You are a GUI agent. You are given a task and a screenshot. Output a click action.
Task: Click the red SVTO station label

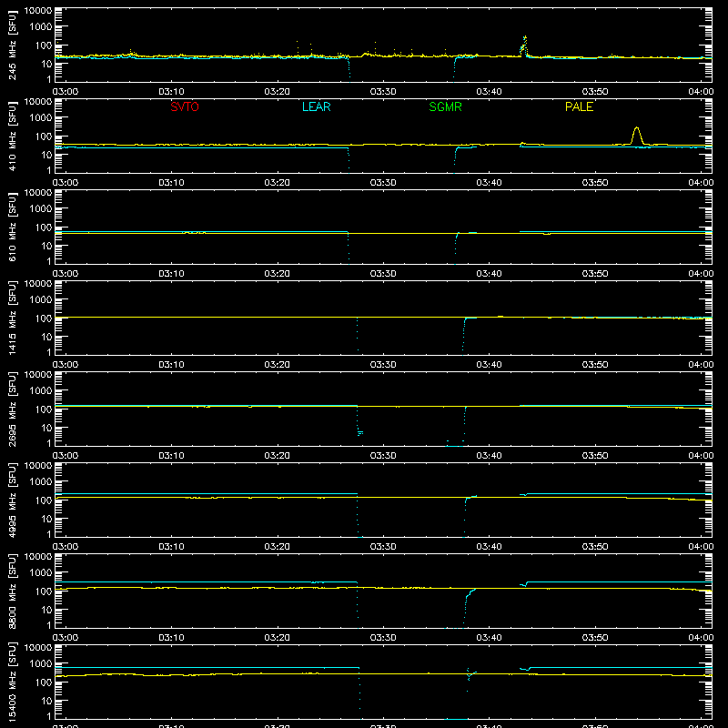(x=185, y=106)
